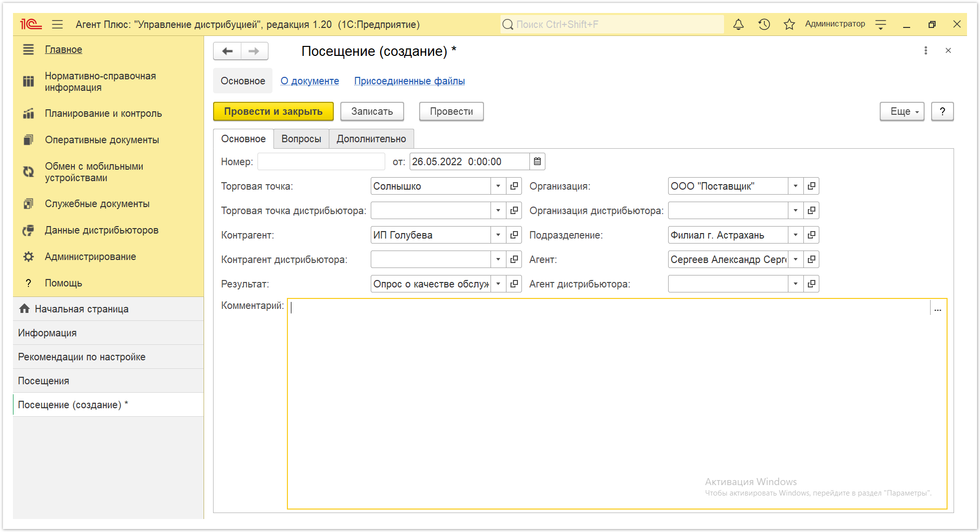This screenshot has width=980, height=532.
Task: Open the Присоединенные файлы link
Action: (x=409, y=81)
